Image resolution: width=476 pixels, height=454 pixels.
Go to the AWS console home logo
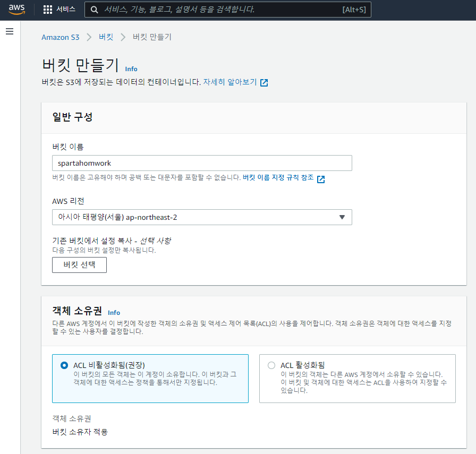click(16, 10)
